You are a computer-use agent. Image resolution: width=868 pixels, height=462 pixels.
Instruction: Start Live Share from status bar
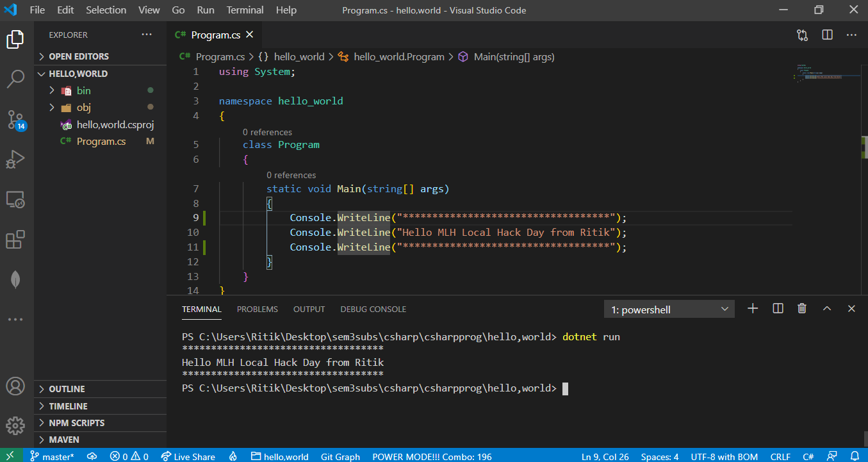click(x=188, y=456)
